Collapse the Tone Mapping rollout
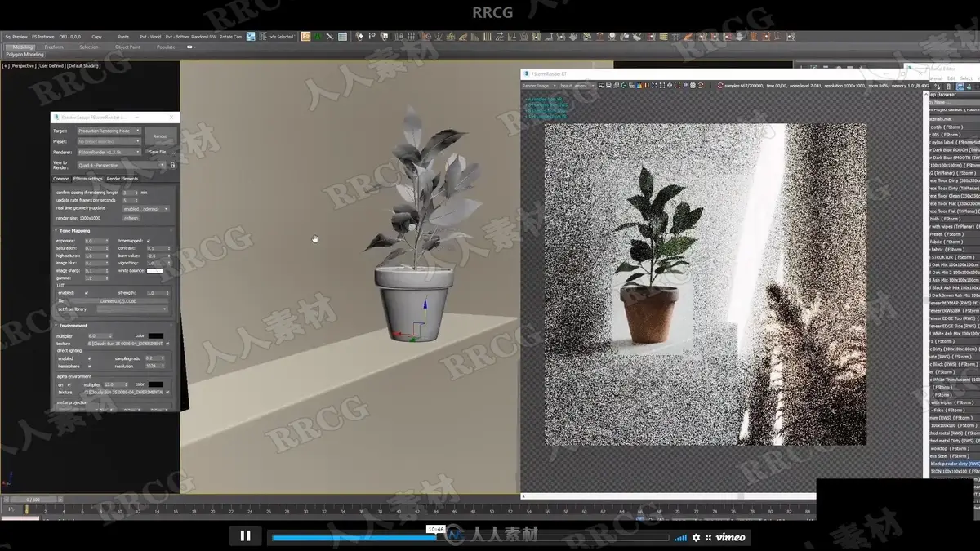 tap(73, 231)
